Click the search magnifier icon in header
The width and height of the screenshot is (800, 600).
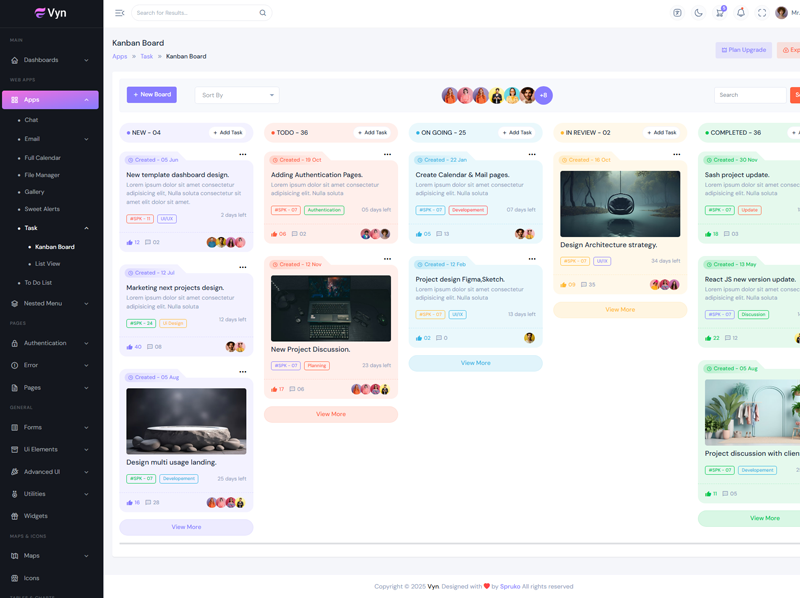[x=263, y=13]
